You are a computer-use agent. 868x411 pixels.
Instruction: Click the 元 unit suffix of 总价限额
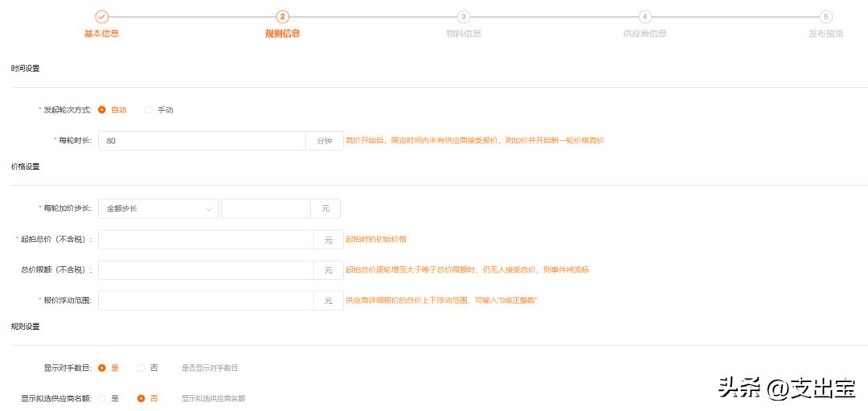coord(328,269)
